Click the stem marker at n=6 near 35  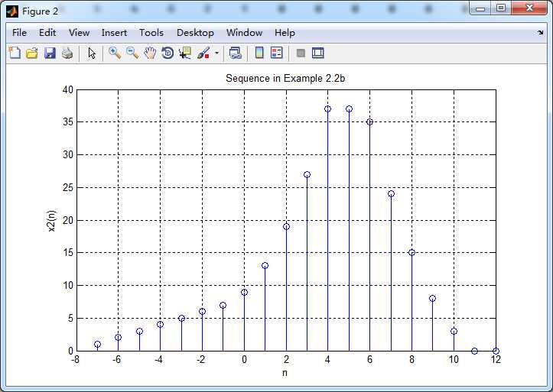coord(369,121)
